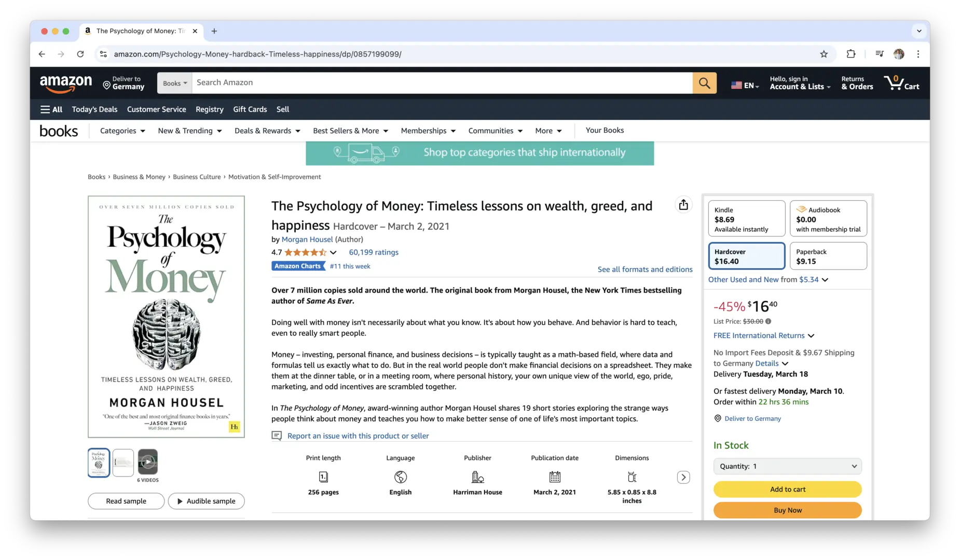Open media control icon in toolbar
This screenshot has height=560, width=960.
tap(879, 54)
